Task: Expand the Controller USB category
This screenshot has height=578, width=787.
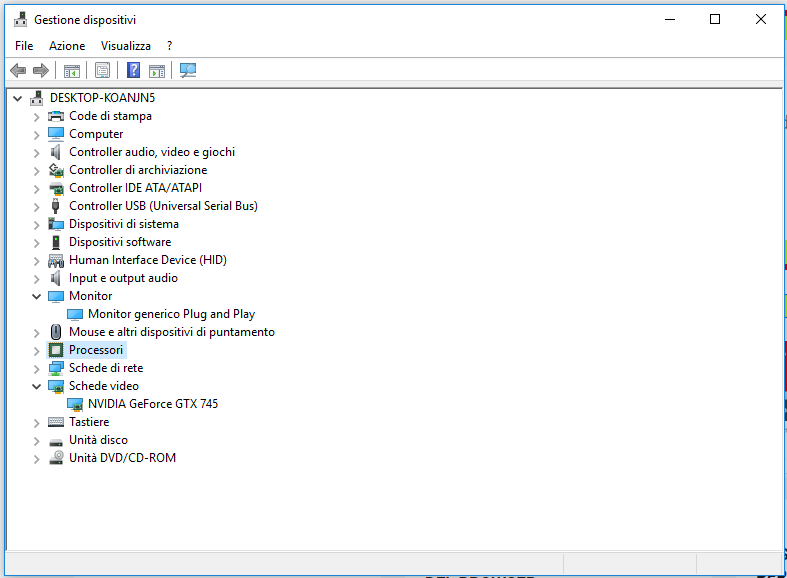Action: point(37,206)
